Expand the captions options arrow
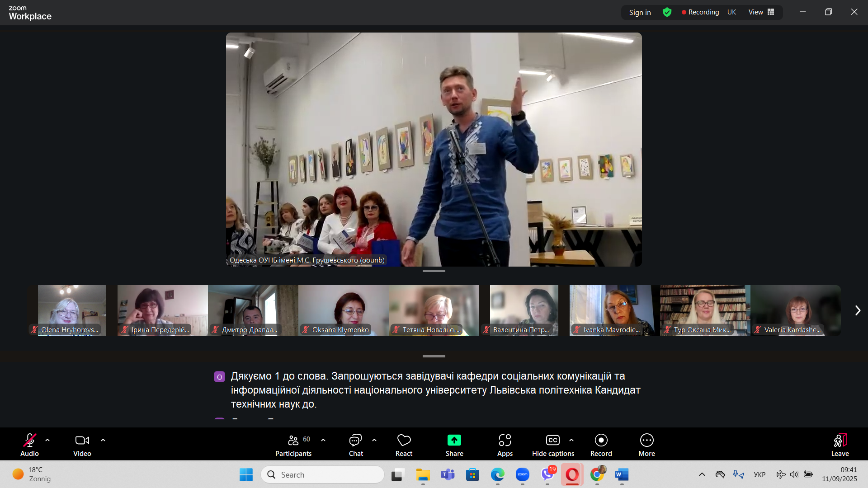The width and height of the screenshot is (868, 488). pyautogui.click(x=571, y=440)
